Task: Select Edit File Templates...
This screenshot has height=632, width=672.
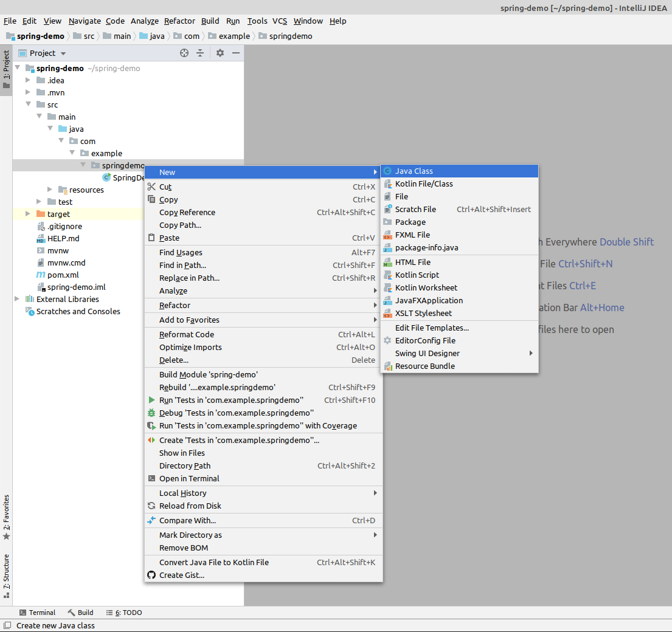Action: point(459,328)
